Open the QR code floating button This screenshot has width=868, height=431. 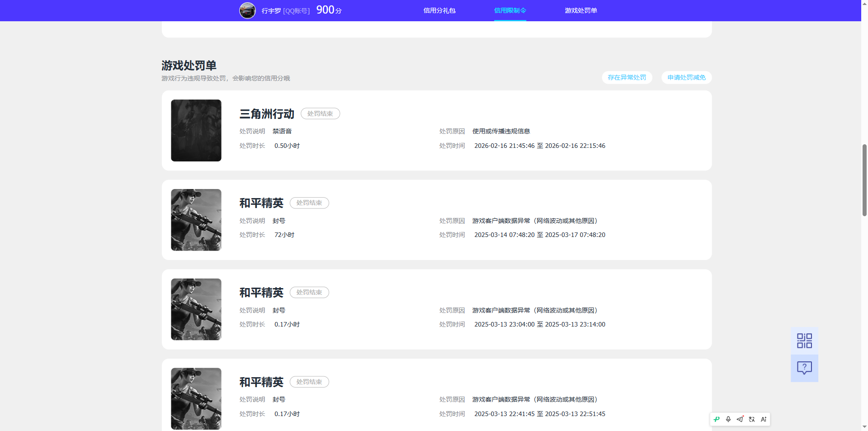[804, 341]
